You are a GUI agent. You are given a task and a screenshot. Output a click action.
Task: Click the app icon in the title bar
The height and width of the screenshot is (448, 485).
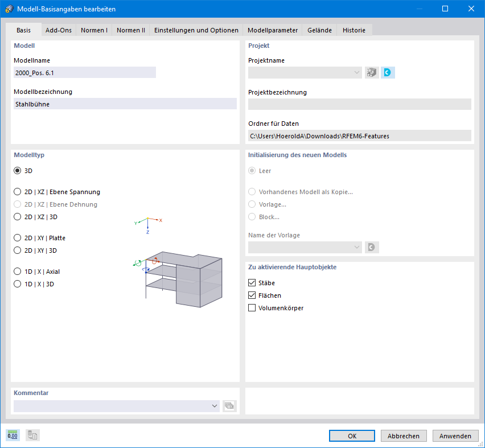[x=9, y=9]
